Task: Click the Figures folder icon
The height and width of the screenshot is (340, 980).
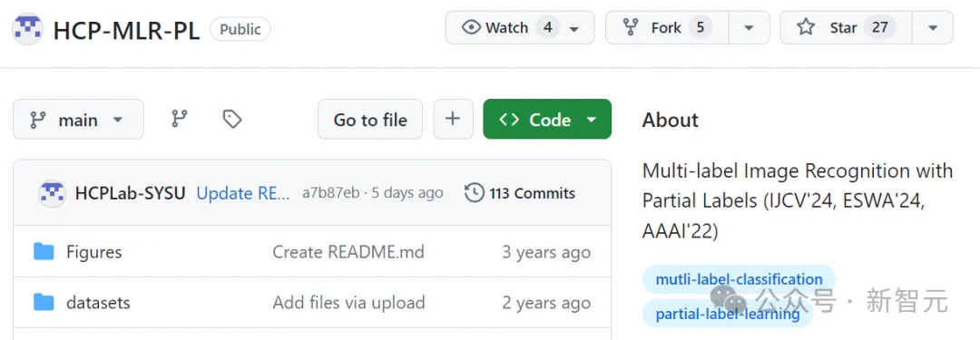Action: click(x=44, y=252)
